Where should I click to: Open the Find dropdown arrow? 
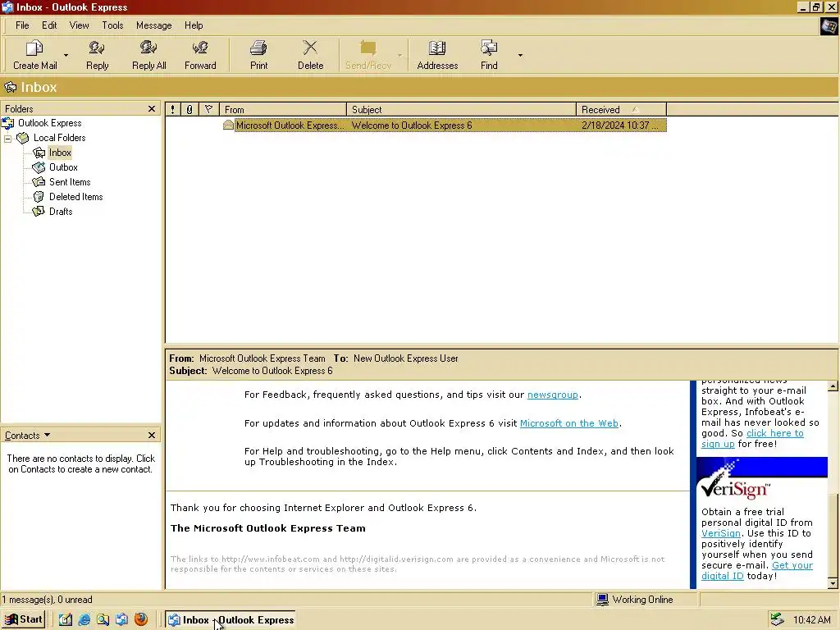coord(520,55)
